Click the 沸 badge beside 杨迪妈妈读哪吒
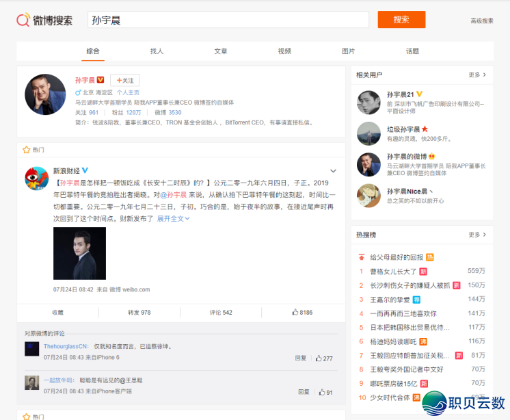 [x=423, y=341]
